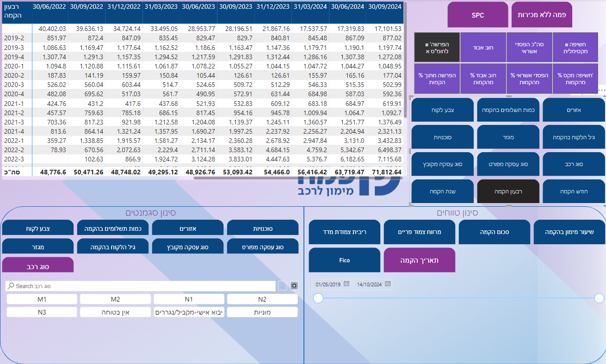Click the cell value 6,498.37
606x364 pixels.
pos(389,150)
